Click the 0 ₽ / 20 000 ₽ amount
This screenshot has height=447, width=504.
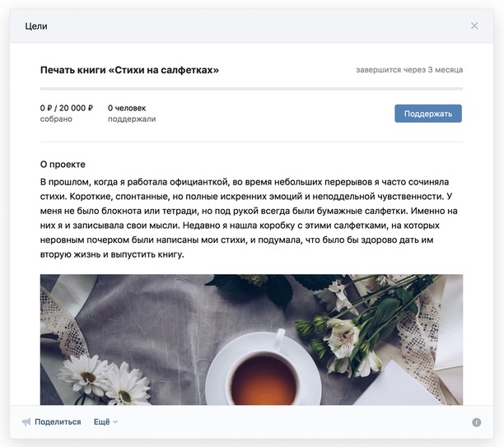pyautogui.click(x=67, y=108)
